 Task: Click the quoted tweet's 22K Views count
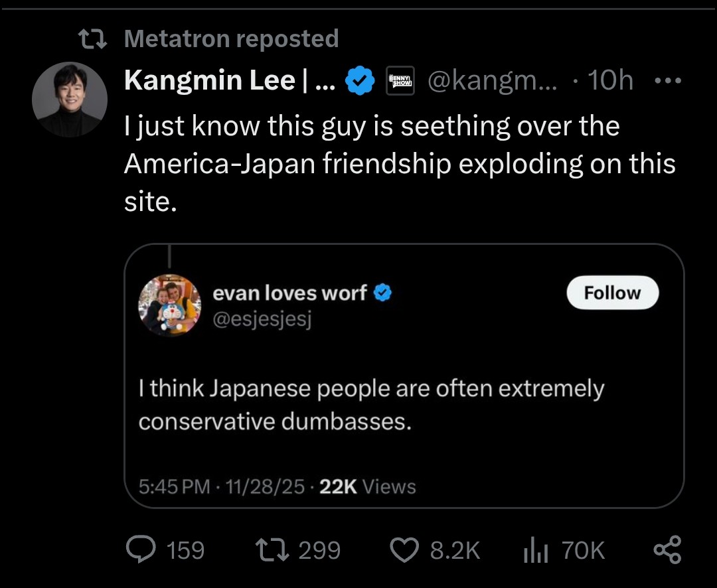pos(368,486)
